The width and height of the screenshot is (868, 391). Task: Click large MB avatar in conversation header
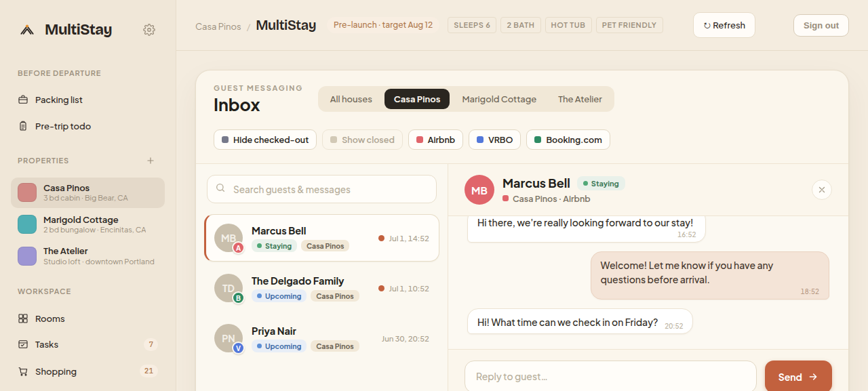479,190
